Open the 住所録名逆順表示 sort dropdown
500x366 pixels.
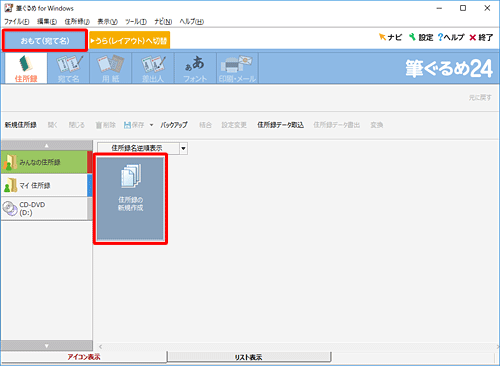[184, 148]
